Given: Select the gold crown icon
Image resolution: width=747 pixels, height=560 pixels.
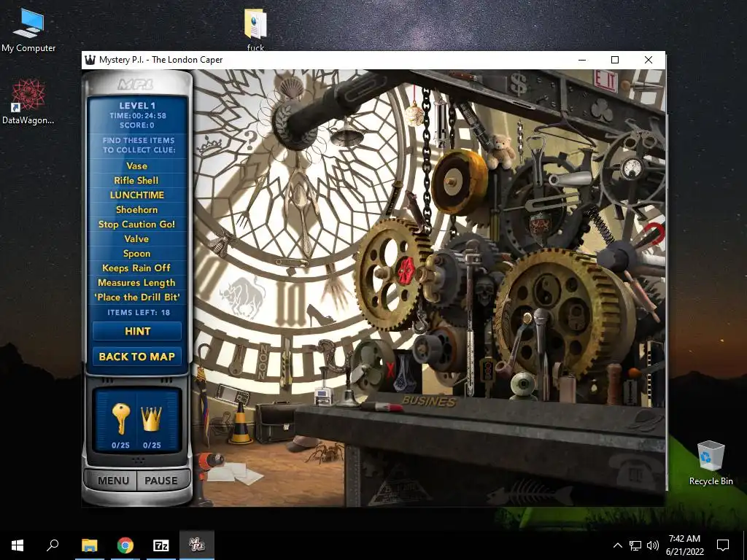Looking at the screenshot, I should click(x=152, y=419).
